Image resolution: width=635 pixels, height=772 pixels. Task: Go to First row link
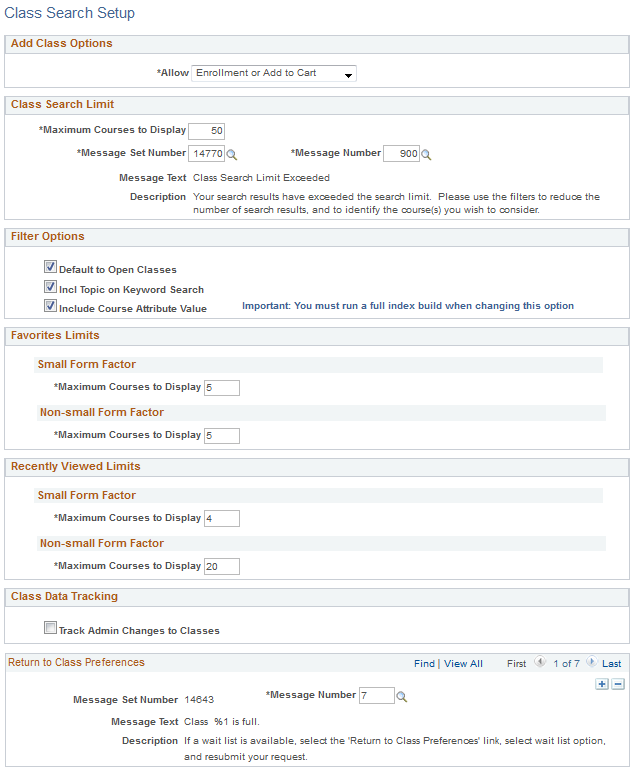pos(516,664)
